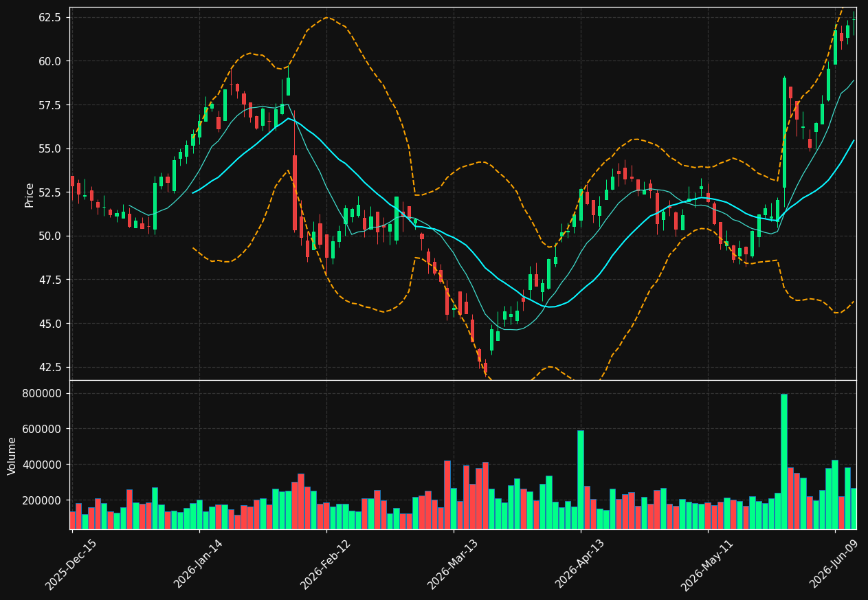Click the 42.5 price tick label
The height and width of the screenshot is (600, 868).
pos(50,367)
